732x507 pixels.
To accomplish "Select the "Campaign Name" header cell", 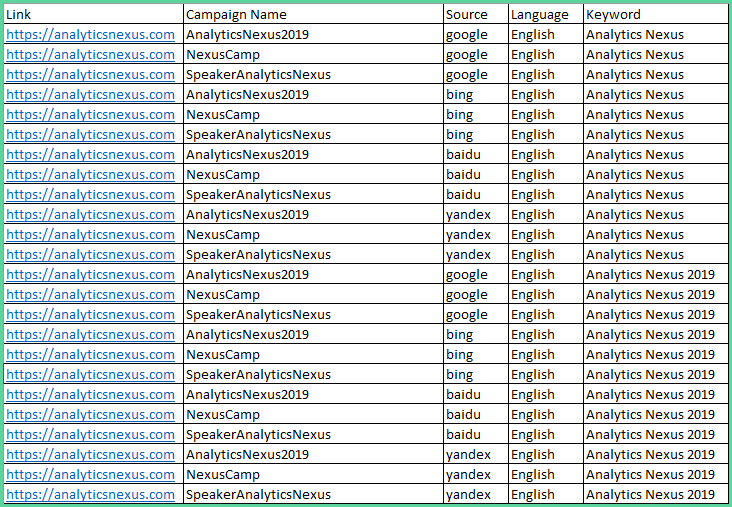I will pos(313,14).
